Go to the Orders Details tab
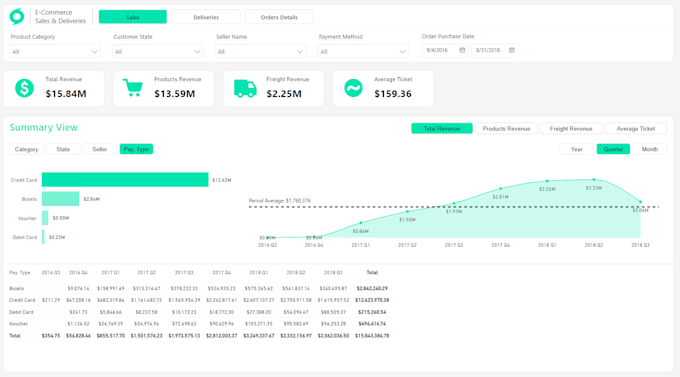The width and height of the screenshot is (680, 377). pos(279,17)
